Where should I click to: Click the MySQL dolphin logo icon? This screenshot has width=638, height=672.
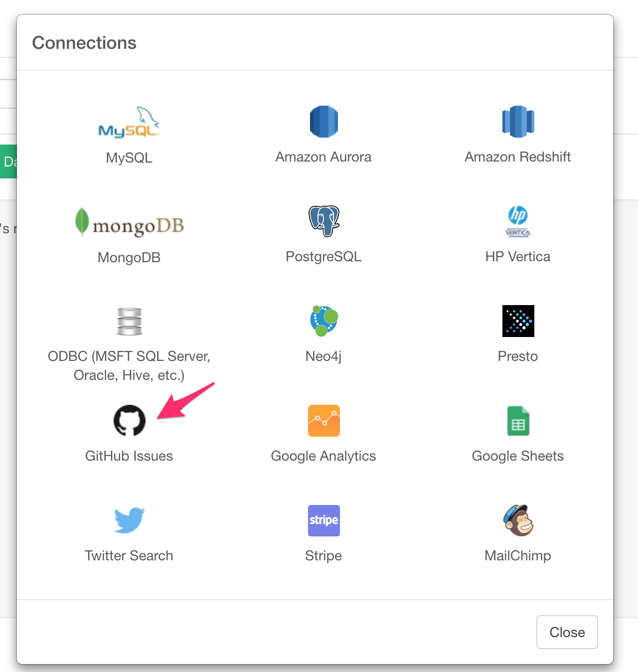[129, 122]
